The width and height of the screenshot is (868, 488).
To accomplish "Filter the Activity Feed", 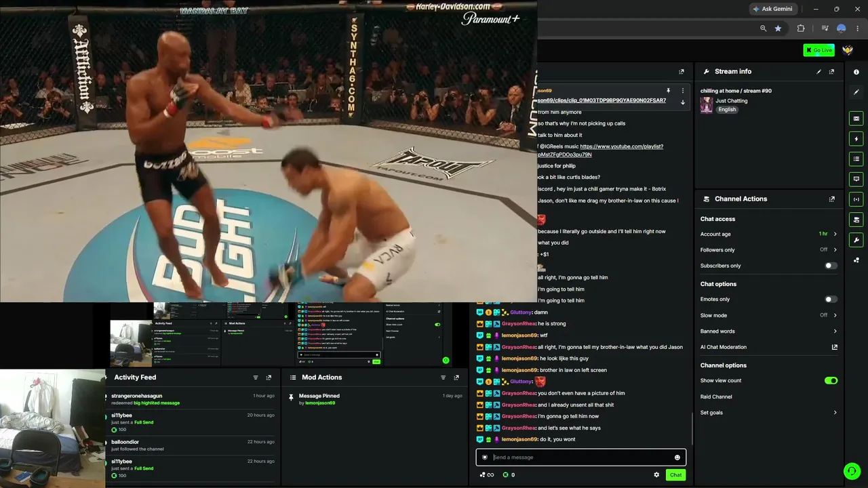I will pos(256,378).
